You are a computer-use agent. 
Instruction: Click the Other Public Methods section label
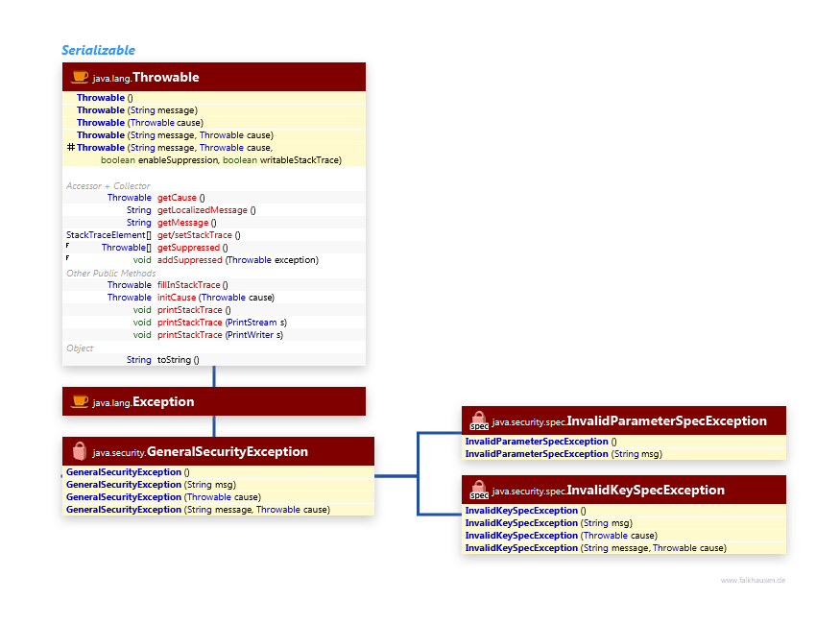coord(111,274)
